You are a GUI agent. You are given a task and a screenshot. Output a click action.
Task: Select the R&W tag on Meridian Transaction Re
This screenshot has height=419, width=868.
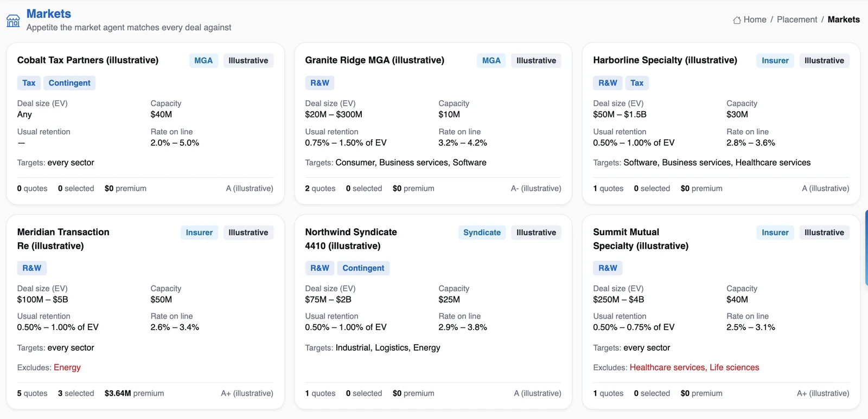tap(32, 268)
